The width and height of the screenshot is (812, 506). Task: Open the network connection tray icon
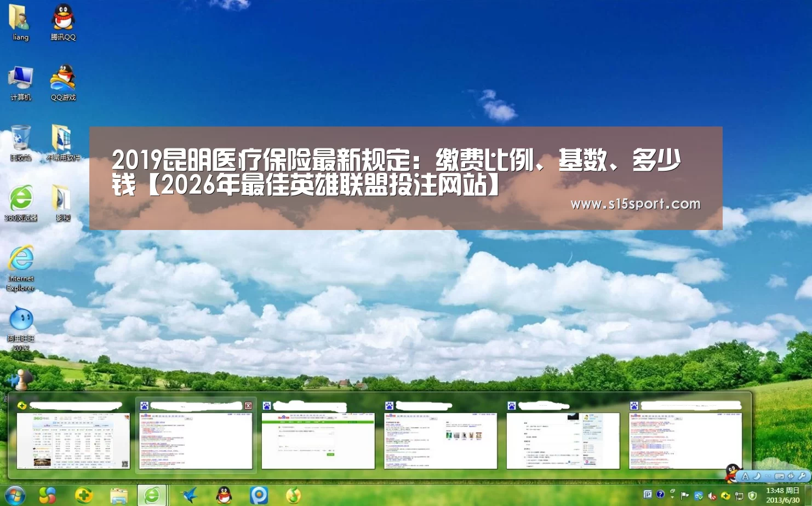[739, 496]
